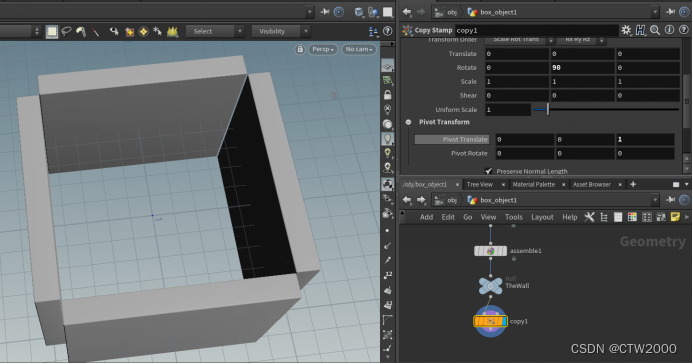Image resolution: width=693 pixels, height=364 pixels.
Task: Toggle the pale yellow bulb lighting icon
Action: (x=388, y=153)
